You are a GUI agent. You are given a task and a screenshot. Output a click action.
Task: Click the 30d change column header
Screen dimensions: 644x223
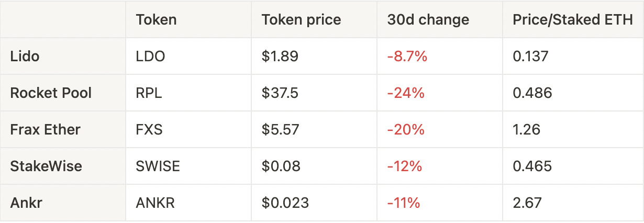(x=428, y=20)
